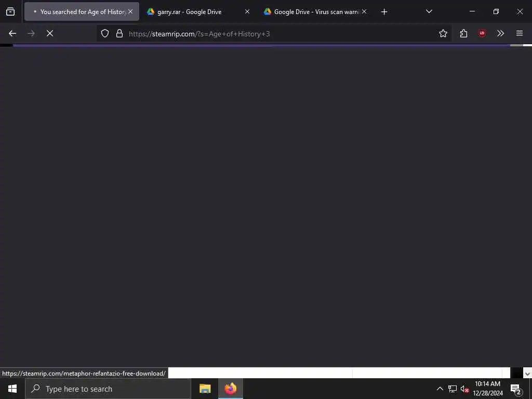This screenshot has width=532, height=399.
Task: Open the clock showing 10:14 AM
Action: [x=487, y=389]
